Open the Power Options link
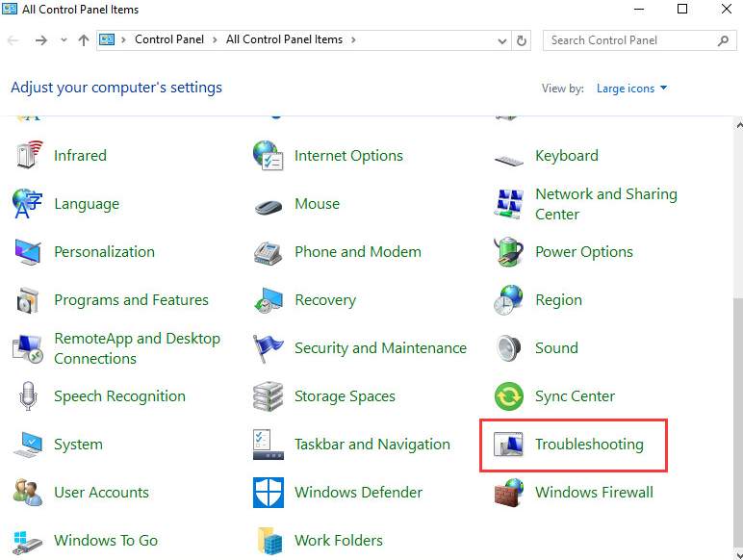Screen dimensions: 743x560 pyautogui.click(x=584, y=252)
